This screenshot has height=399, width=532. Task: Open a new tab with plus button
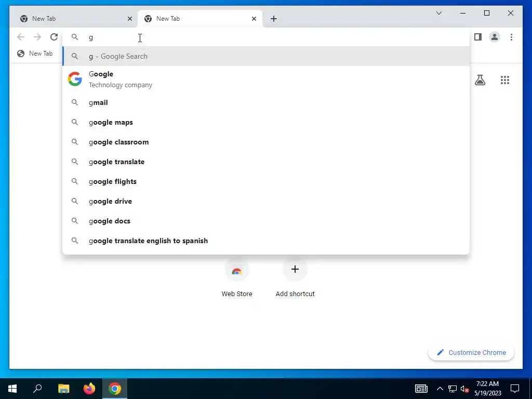(274, 19)
